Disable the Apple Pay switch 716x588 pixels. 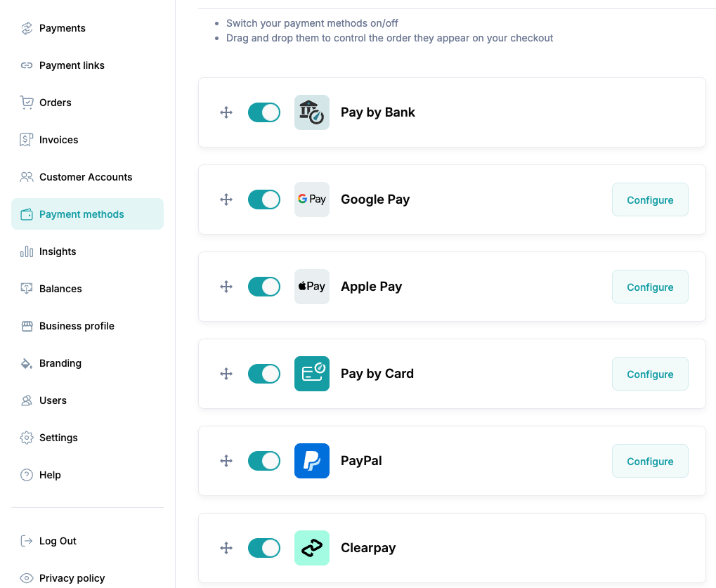click(264, 287)
